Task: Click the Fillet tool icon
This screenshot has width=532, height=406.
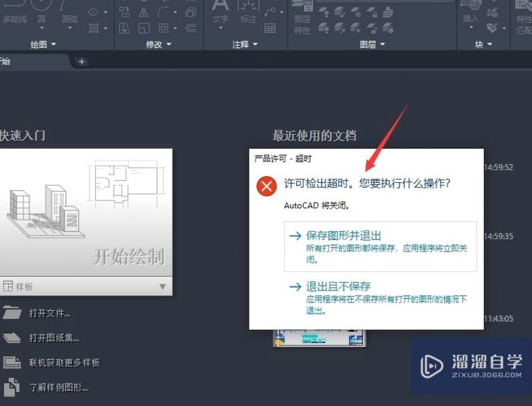Action: (x=164, y=12)
